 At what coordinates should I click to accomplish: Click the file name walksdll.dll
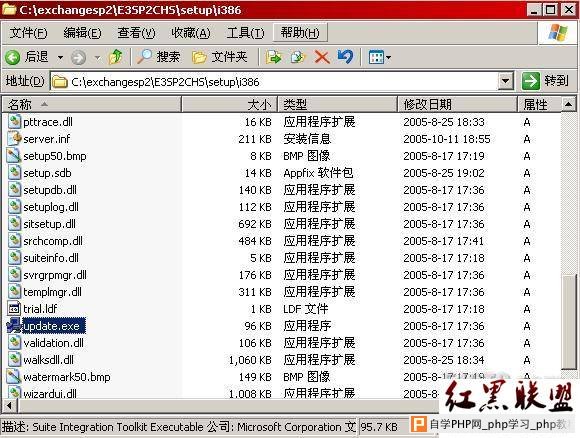[48, 360]
